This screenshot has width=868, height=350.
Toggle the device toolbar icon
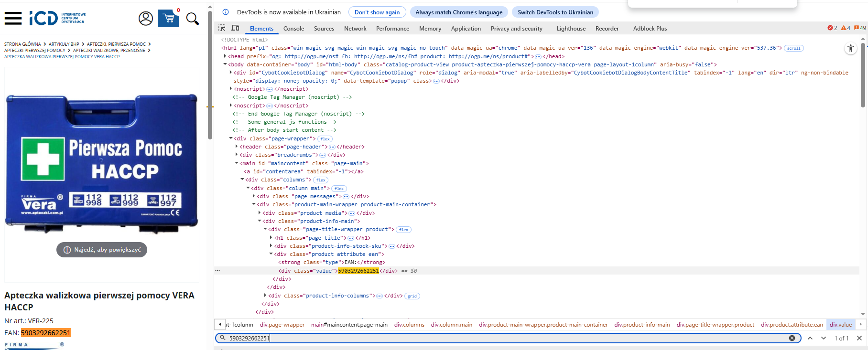tap(235, 28)
